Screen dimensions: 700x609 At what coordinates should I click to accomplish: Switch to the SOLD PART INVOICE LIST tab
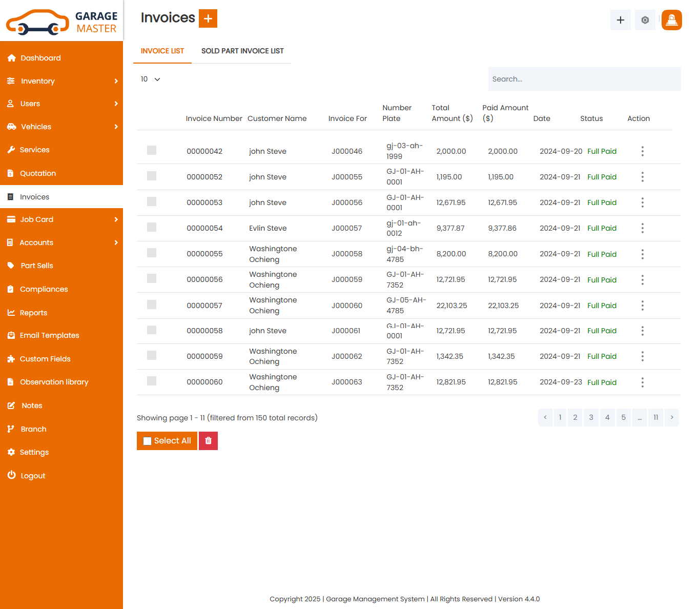242,51
